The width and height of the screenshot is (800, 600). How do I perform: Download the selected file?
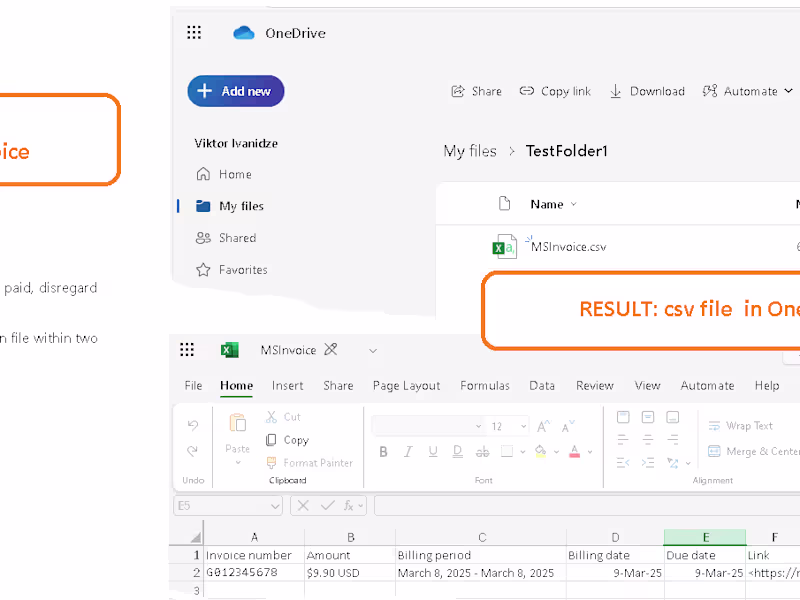647,91
